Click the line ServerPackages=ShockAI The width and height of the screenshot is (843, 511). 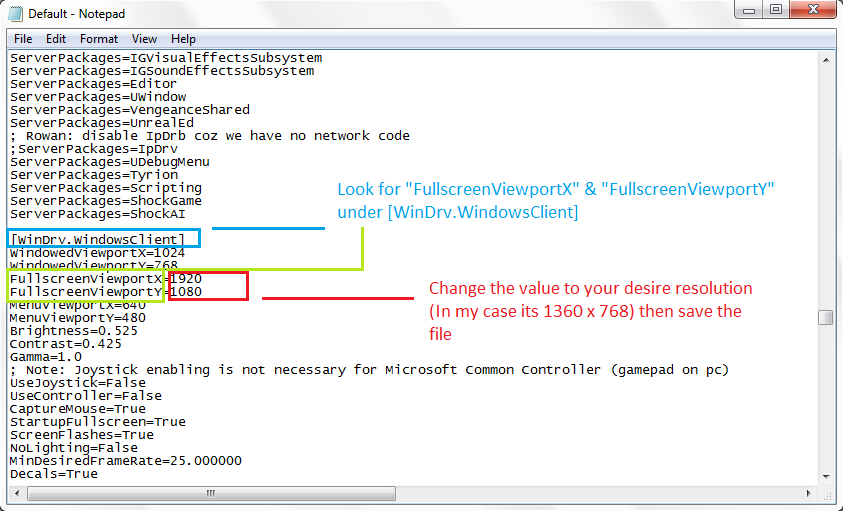coord(97,214)
